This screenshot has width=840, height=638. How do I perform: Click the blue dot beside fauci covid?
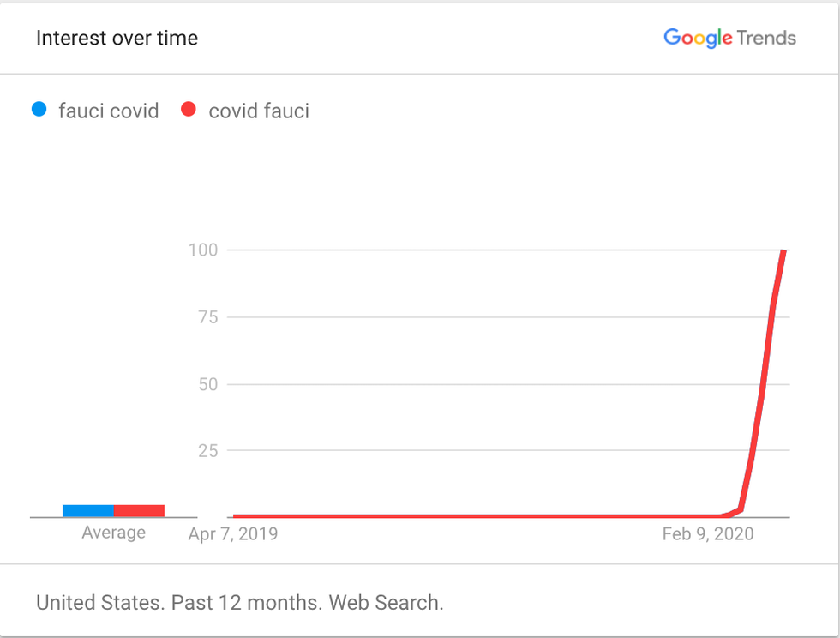click(39, 110)
